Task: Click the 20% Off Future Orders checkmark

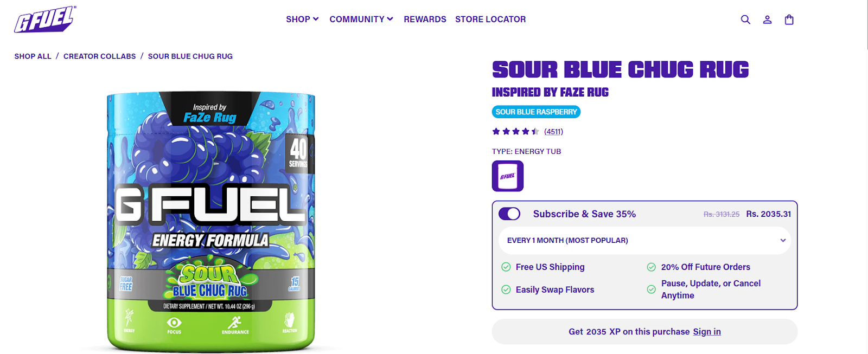Action: 652,267
